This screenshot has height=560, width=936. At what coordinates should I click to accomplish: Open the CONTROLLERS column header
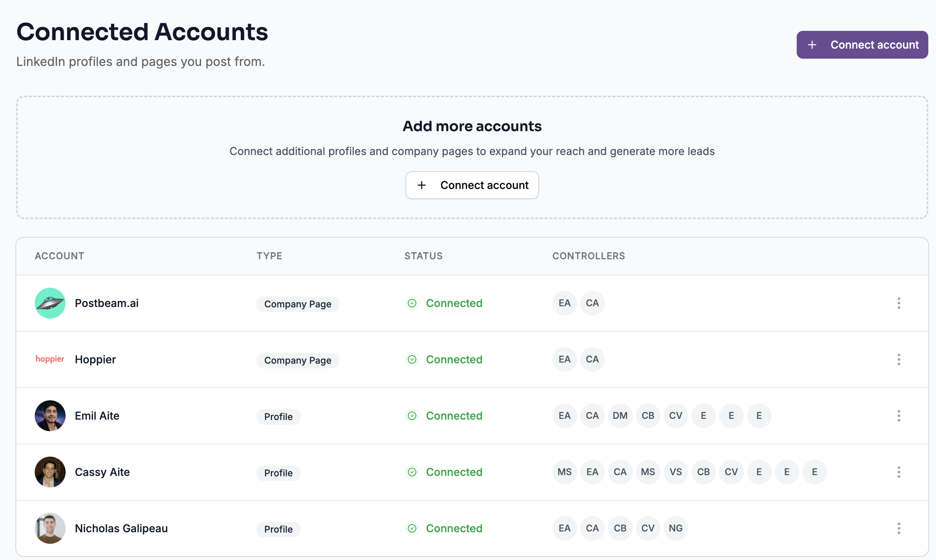[x=588, y=256]
